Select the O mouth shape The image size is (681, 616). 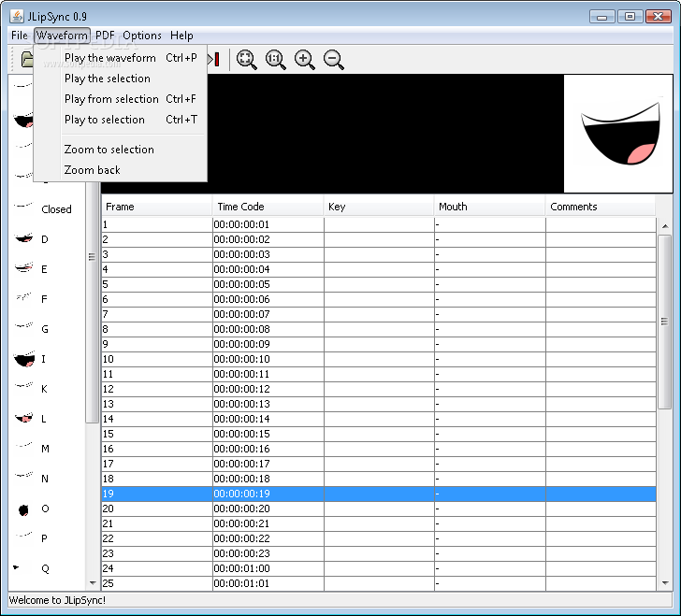(33, 509)
